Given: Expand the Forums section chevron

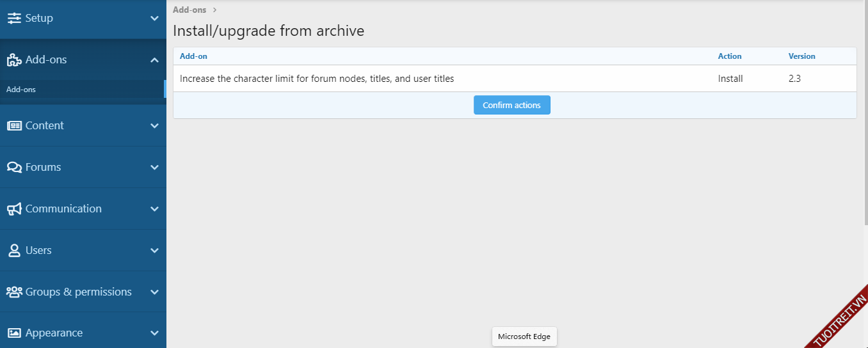Looking at the screenshot, I should pyautogui.click(x=154, y=168).
